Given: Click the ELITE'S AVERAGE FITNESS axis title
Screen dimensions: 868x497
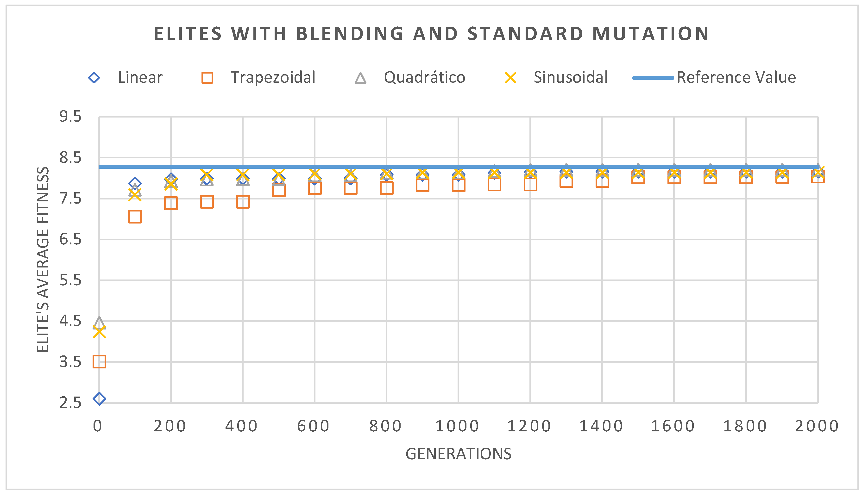Looking at the screenshot, I should click(43, 259).
